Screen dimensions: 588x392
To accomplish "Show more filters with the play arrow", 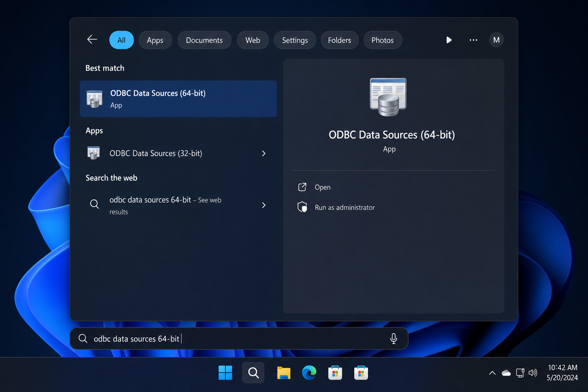I will [449, 40].
